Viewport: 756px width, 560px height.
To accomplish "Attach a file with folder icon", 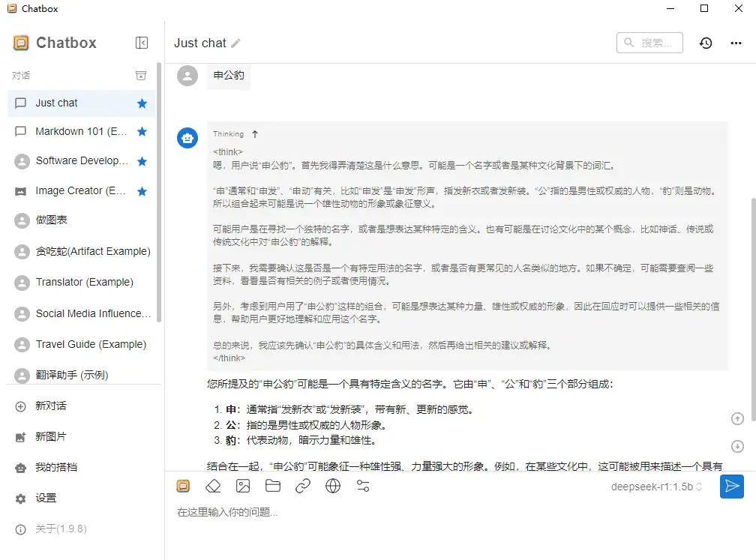I will [273, 486].
